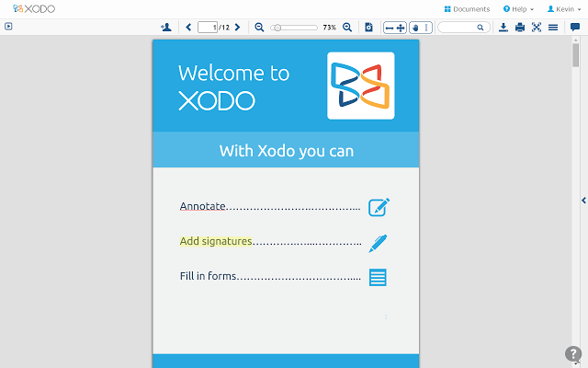Click the help question mark bubble

tap(573, 353)
